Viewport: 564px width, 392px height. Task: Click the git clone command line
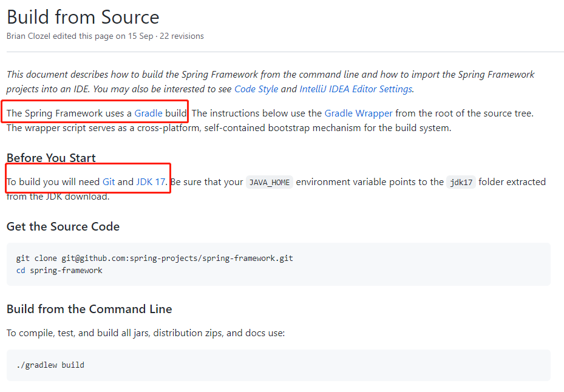coord(155,259)
